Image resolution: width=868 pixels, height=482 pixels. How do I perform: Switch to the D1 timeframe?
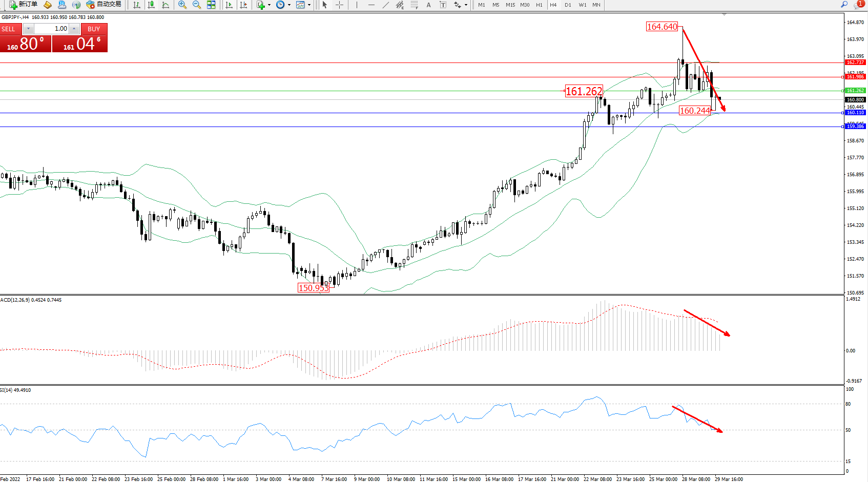point(568,5)
